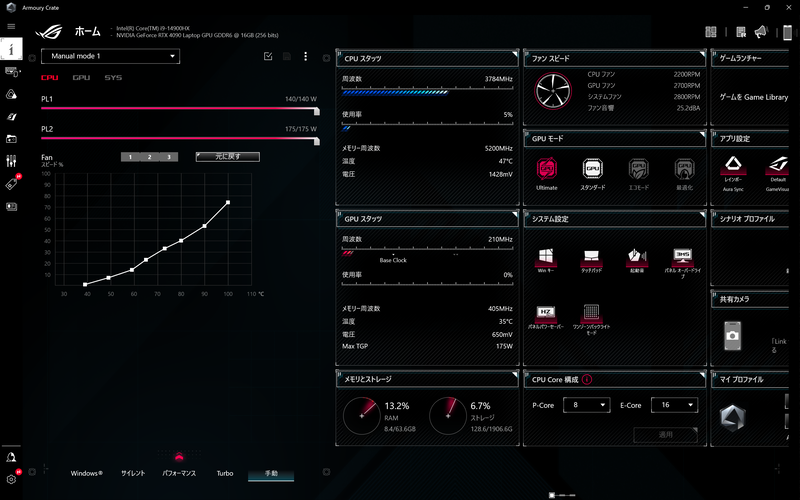Open the mobile phone link icon in header

coord(787,32)
